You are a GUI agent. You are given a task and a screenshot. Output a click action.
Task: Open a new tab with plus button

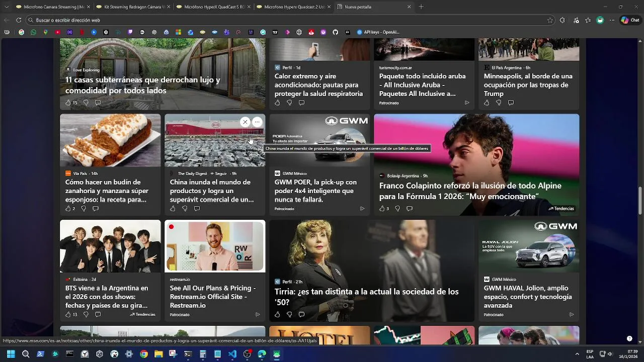click(x=421, y=7)
